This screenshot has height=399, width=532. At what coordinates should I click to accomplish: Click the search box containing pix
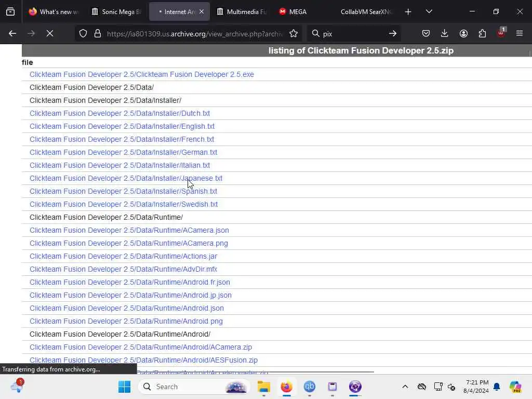coord(353,34)
